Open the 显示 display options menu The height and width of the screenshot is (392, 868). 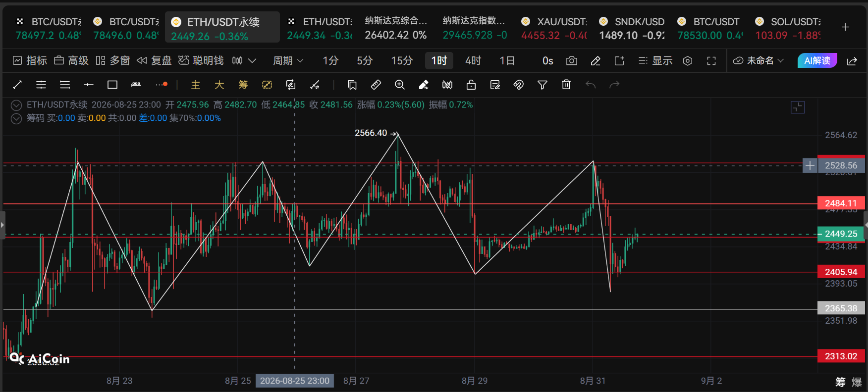click(x=655, y=61)
